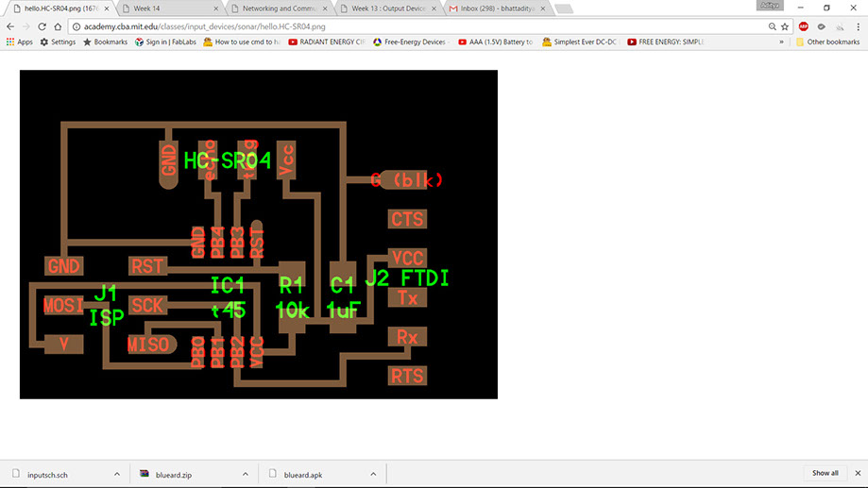Open the AAA (1.5V) Battery bookmark
This screenshot has width=868, height=488.
(496, 42)
